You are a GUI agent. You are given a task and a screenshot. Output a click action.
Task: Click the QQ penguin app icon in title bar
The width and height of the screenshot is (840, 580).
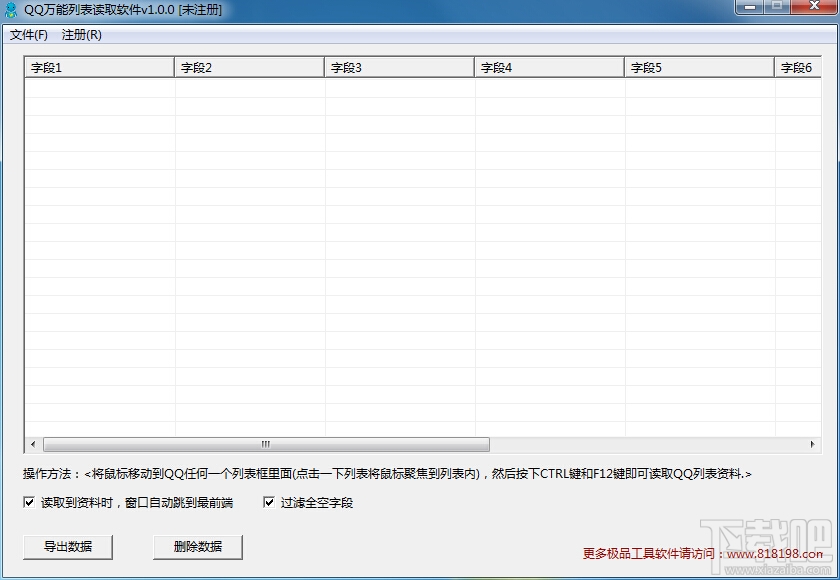(x=10, y=10)
